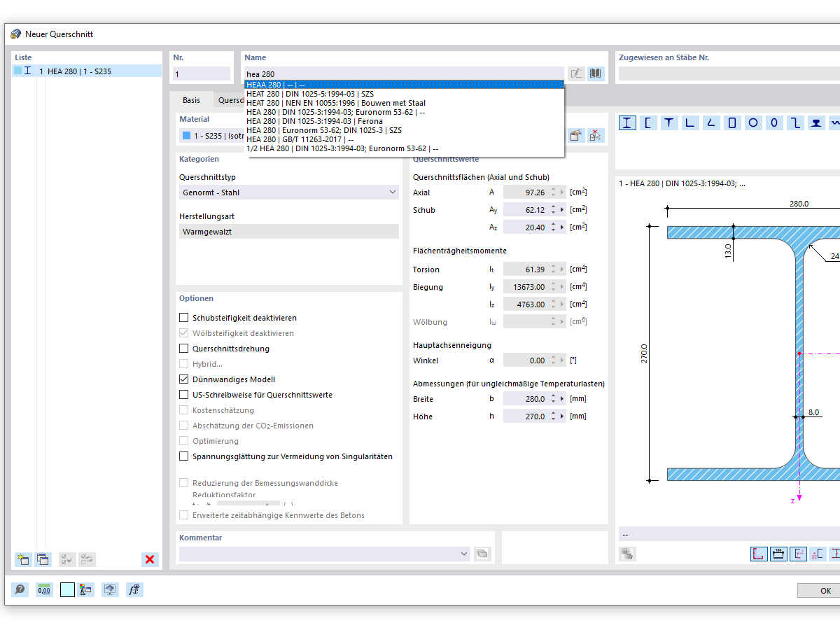Toggle Kostenschätzung checkbox
840x630 pixels.
(x=184, y=410)
